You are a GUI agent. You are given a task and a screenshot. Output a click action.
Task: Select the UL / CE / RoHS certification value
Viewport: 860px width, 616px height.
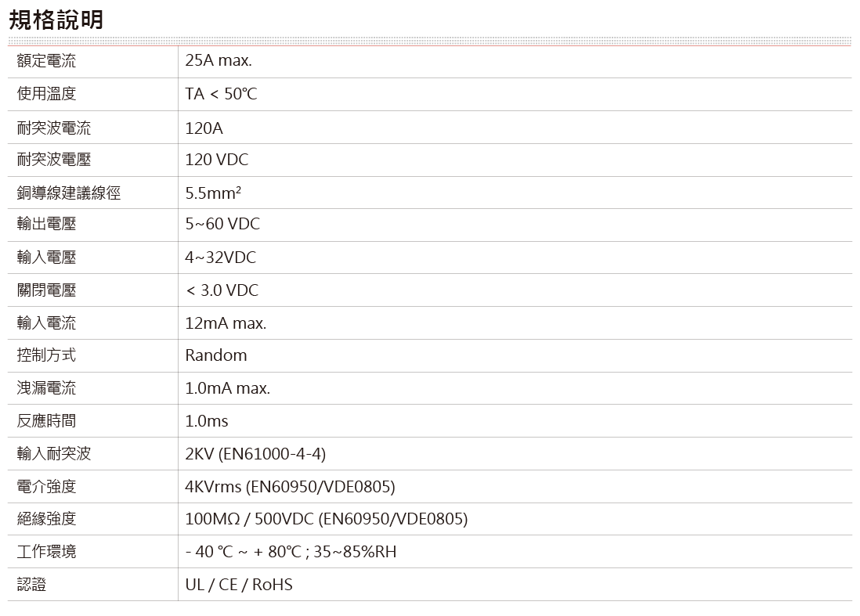click(x=239, y=585)
